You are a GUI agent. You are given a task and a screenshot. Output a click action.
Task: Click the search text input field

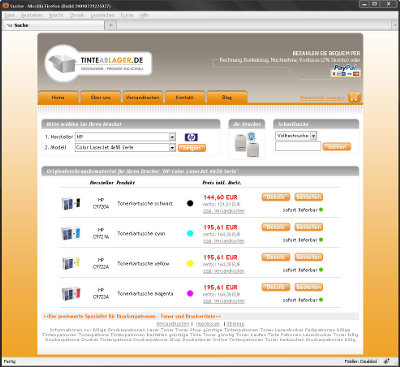[x=298, y=146]
